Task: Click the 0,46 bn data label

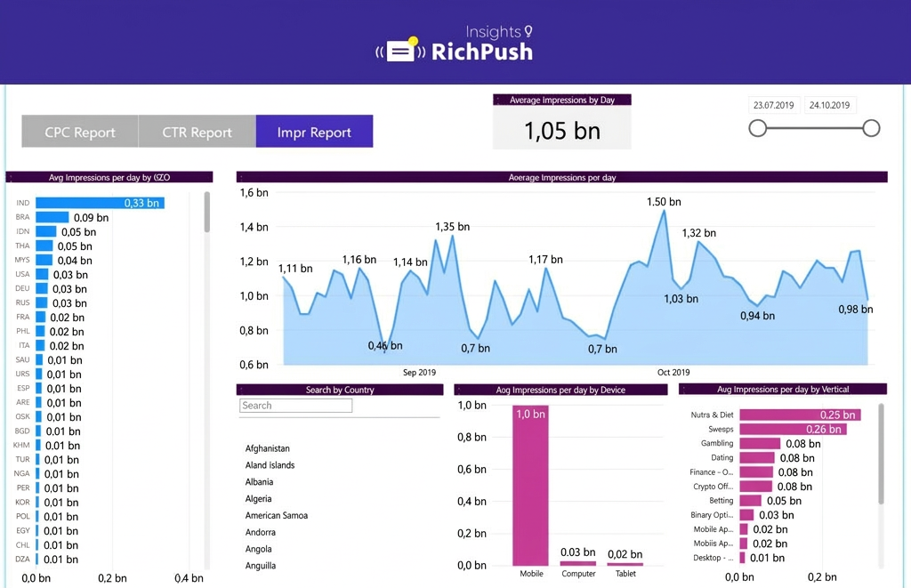Action: coord(384,346)
